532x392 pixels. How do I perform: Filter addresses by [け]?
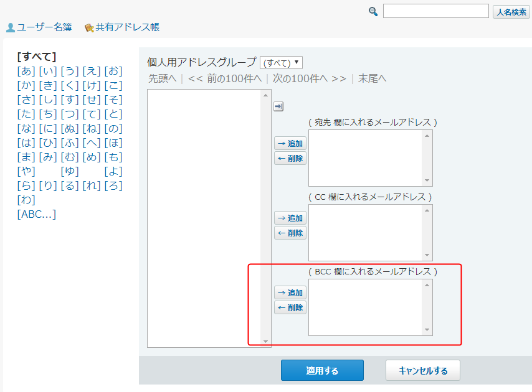pyautogui.click(x=92, y=85)
